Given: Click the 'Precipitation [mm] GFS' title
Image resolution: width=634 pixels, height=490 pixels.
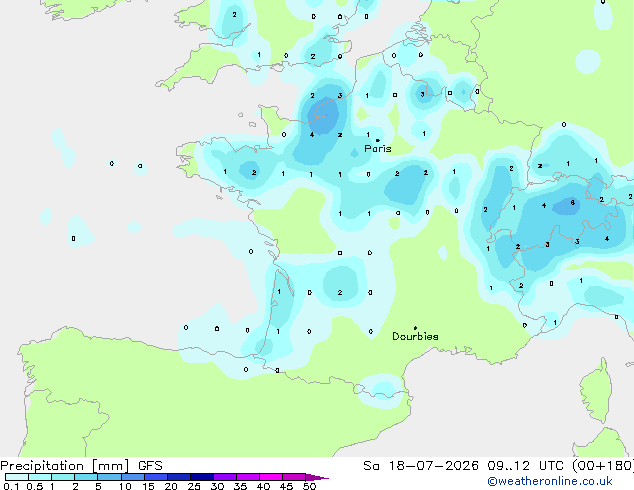Looking at the screenshot, I should tap(81, 466).
